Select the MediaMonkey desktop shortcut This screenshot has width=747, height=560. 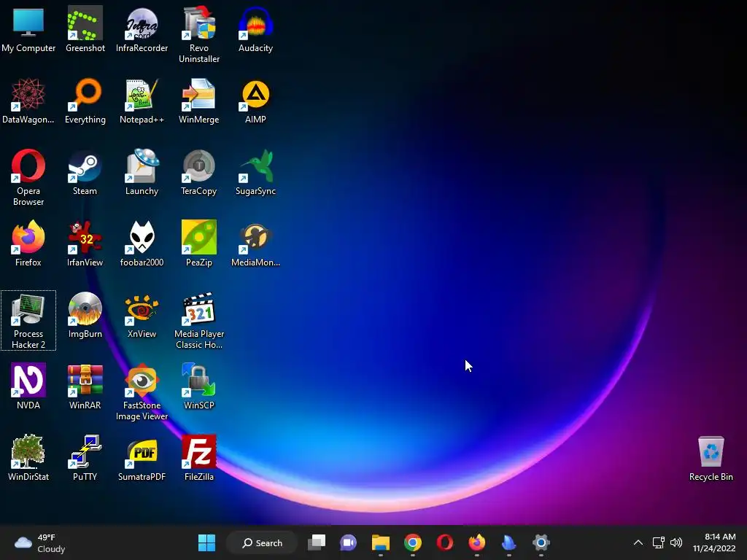tap(255, 244)
